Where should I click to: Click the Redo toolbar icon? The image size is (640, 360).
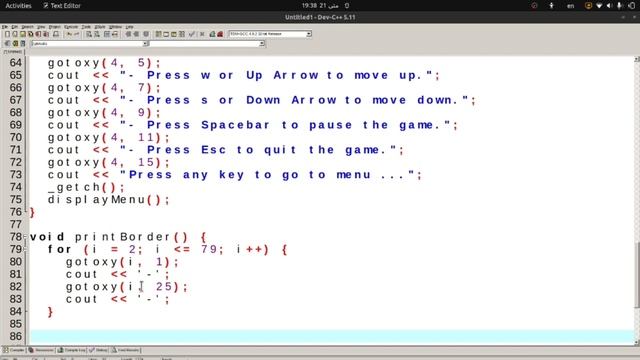pos(76,34)
